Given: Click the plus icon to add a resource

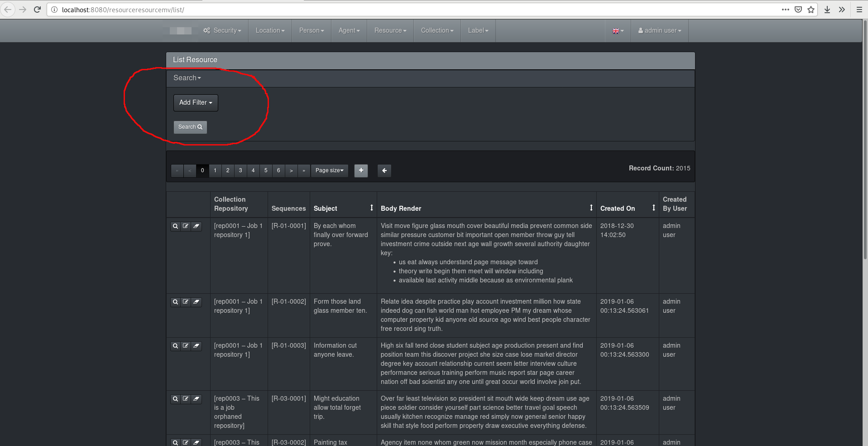Looking at the screenshot, I should tap(360, 171).
